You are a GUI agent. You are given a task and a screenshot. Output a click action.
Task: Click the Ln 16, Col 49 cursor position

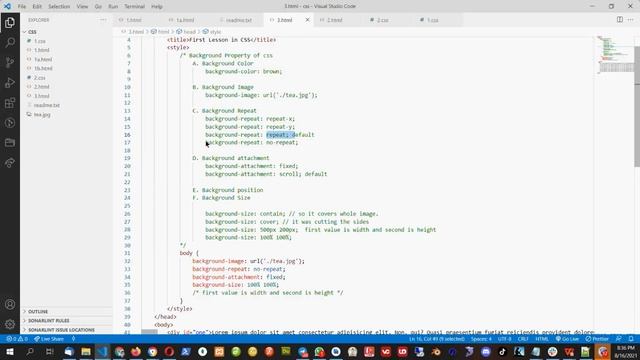click(437, 339)
